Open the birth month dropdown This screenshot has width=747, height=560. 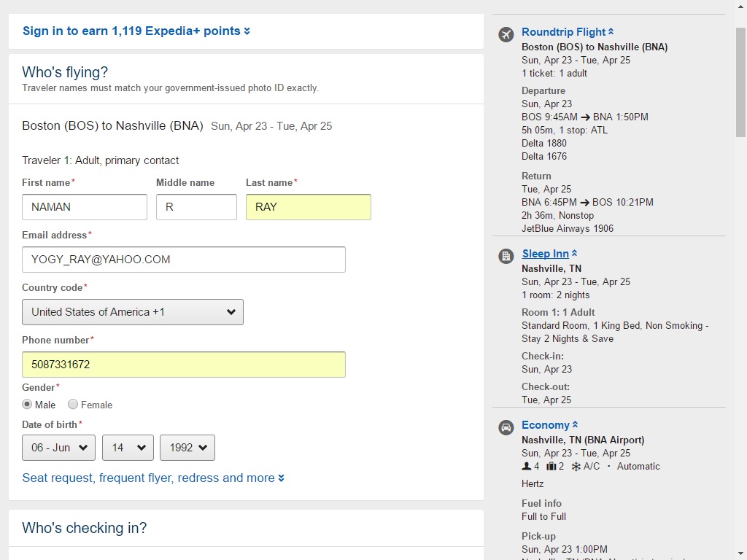pyautogui.click(x=58, y=448)
